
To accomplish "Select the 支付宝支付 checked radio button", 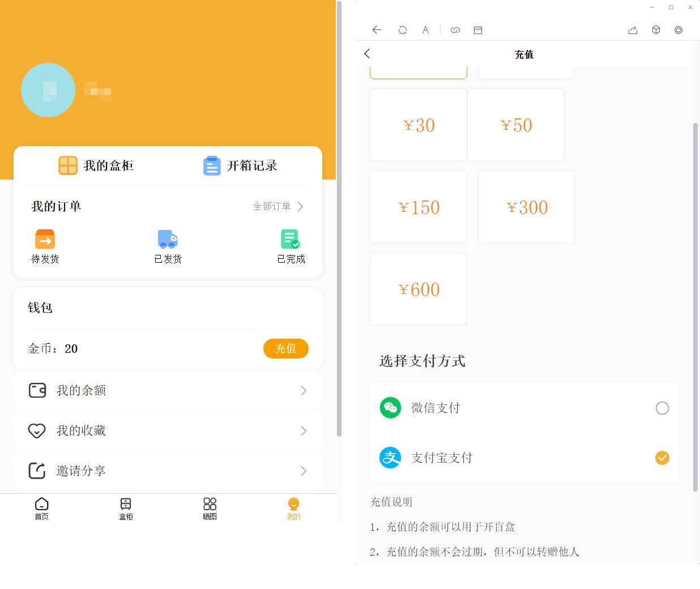I will click(x=662, y=458).
